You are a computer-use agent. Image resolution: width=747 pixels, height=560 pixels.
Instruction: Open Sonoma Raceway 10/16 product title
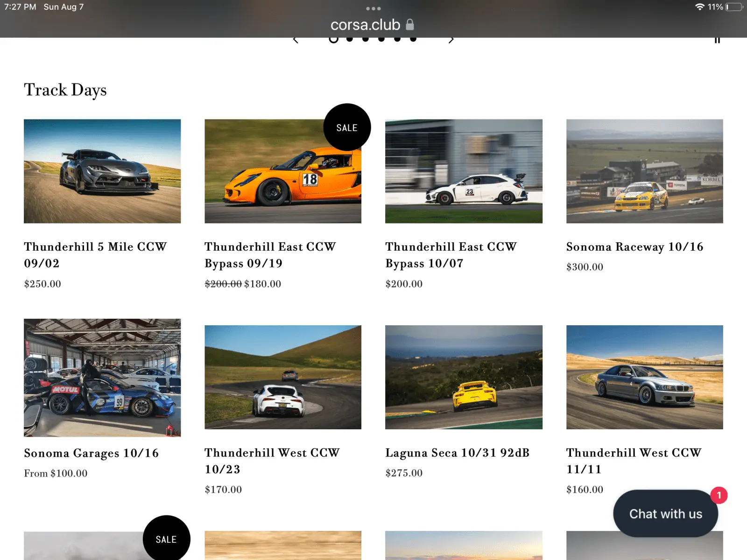[634, 247]
